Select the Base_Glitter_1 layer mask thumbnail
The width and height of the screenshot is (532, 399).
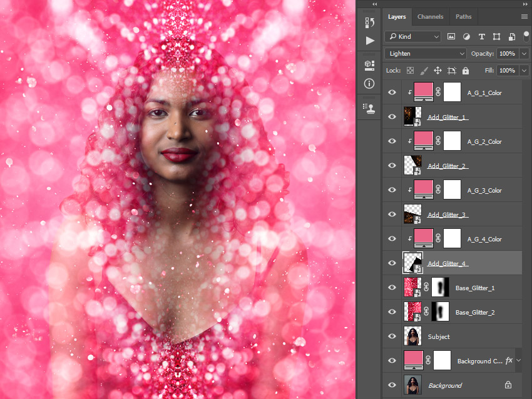point(440,287)
